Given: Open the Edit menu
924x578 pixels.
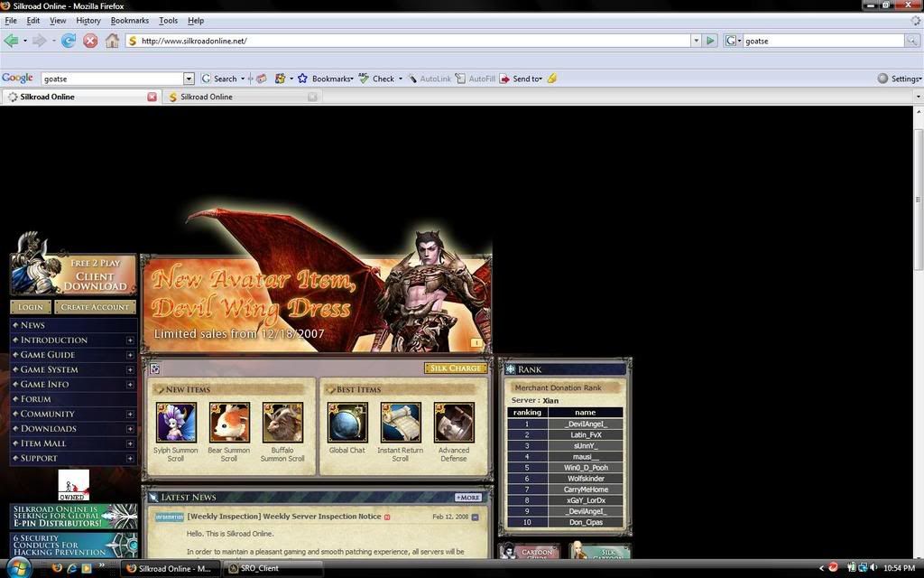Looking at the screenshot, I should tap(33, 21).
